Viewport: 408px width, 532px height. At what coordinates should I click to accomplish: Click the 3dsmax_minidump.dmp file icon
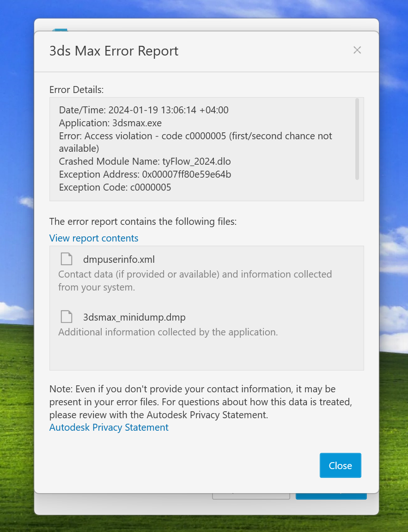[x=67, y=317]
